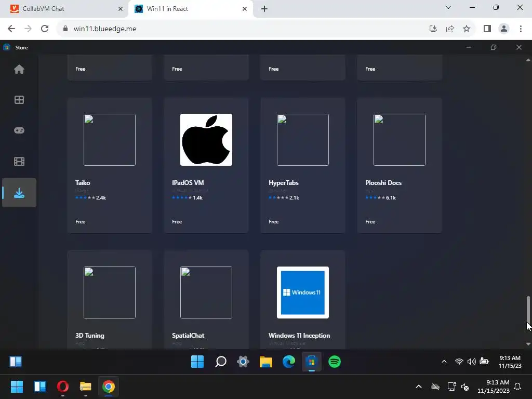Click the HyperTabs title text
Image resolution: width=532 pixels, height=399 pixels.
pyautogui.click(x=284, y=182)
